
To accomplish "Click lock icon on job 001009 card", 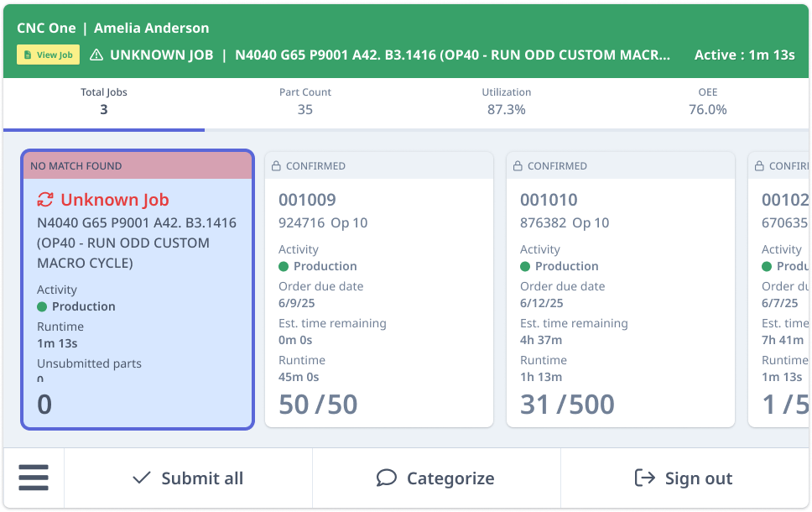I will (276, 166).
